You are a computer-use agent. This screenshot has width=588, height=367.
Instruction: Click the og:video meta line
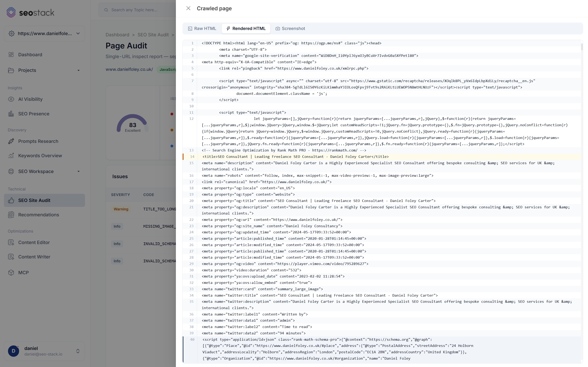285,264
